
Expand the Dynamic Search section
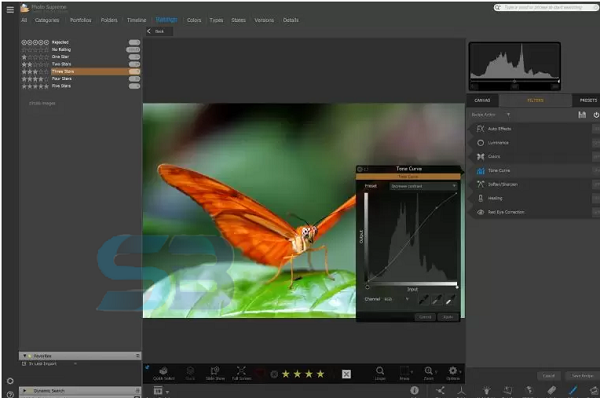(24, 391)
